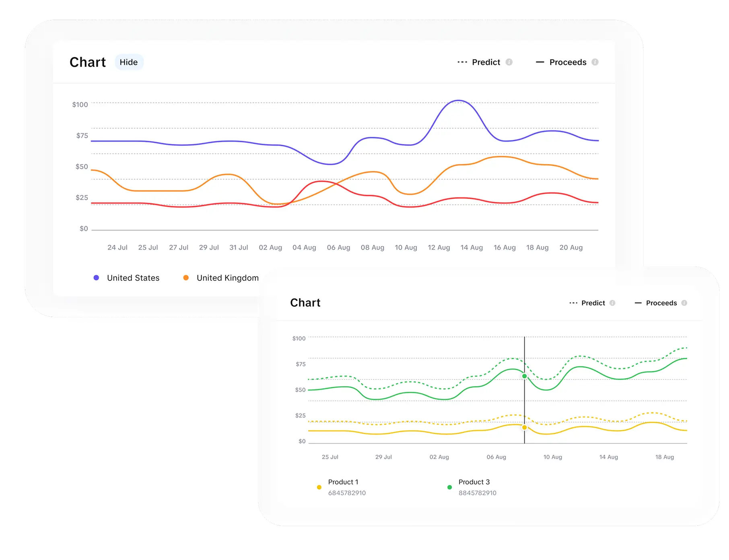Click the green Product 3 legend dot
Screen dimensions: 729x560
click(x=449, y=486)
